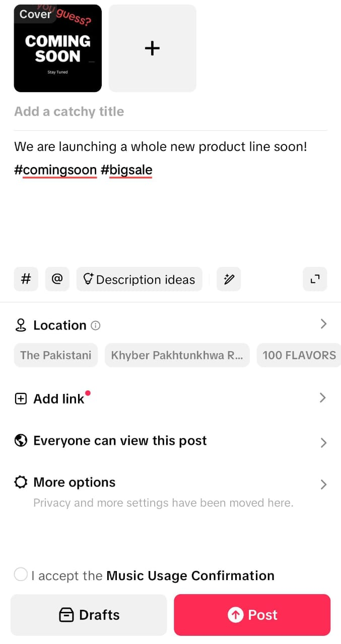The height and width of the screenshot is (644, 341).
Task: Click the More options gear icon
Action: 20,482
